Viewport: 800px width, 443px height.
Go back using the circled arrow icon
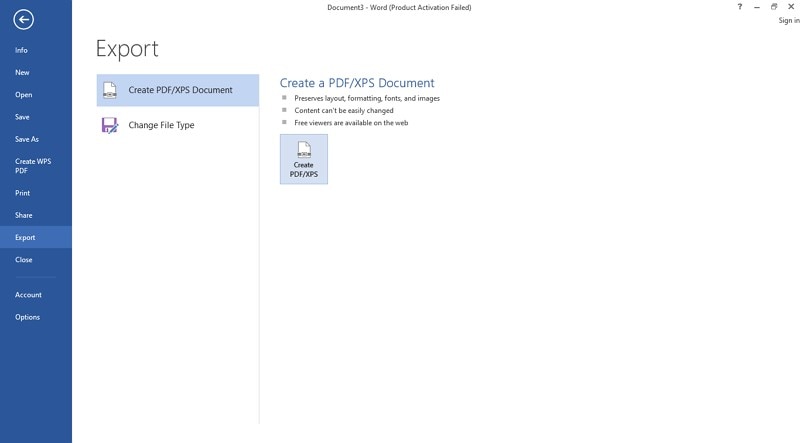23,20
